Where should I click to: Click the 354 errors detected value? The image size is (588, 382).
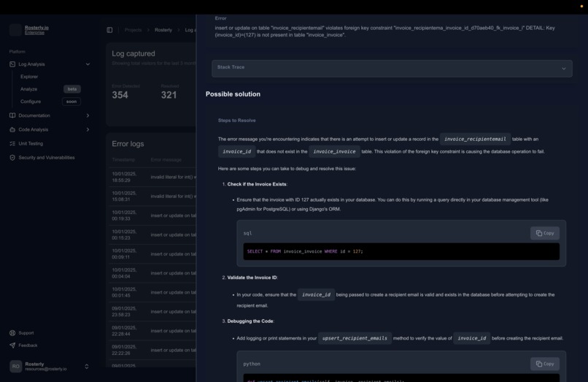120,95
